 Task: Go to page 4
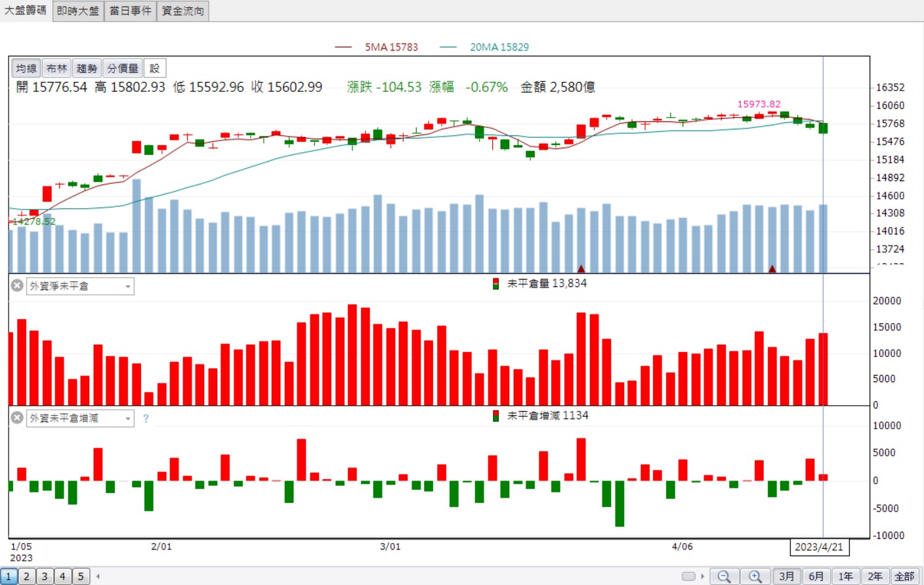pyautogui.click(x=63, y=576)
